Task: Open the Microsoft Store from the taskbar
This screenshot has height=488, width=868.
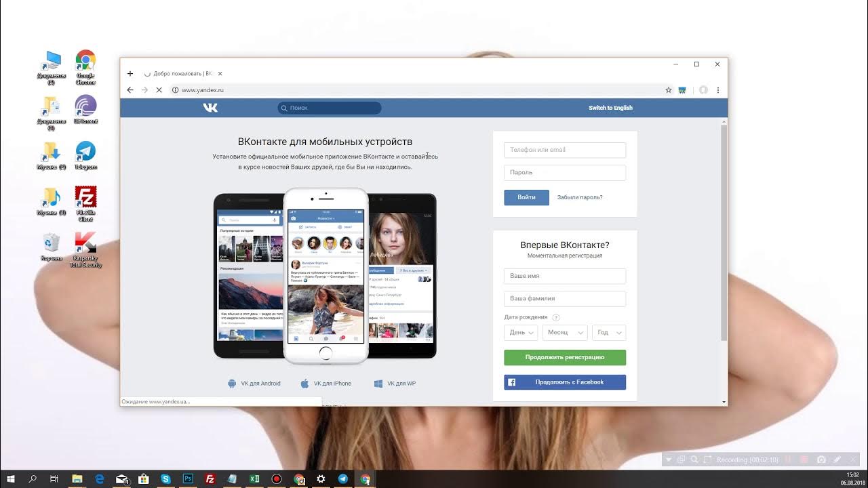Action: [144, 479]
